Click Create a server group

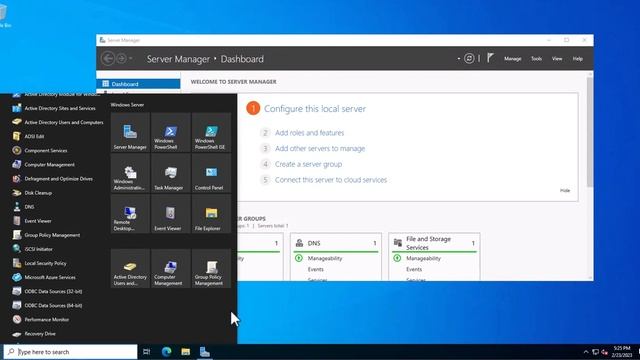click(x=309, y=164)
